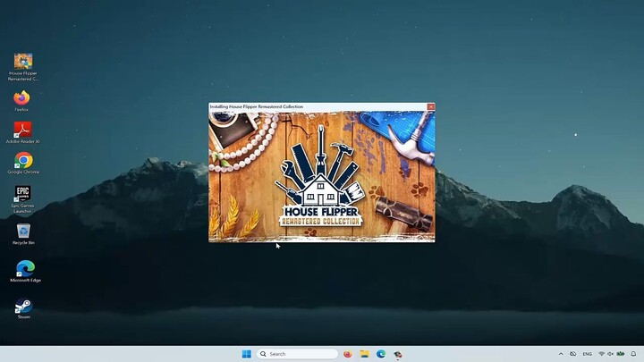Open the ENG language switcher
This screenshot has height=362, width=644.
tap(588, 354)
